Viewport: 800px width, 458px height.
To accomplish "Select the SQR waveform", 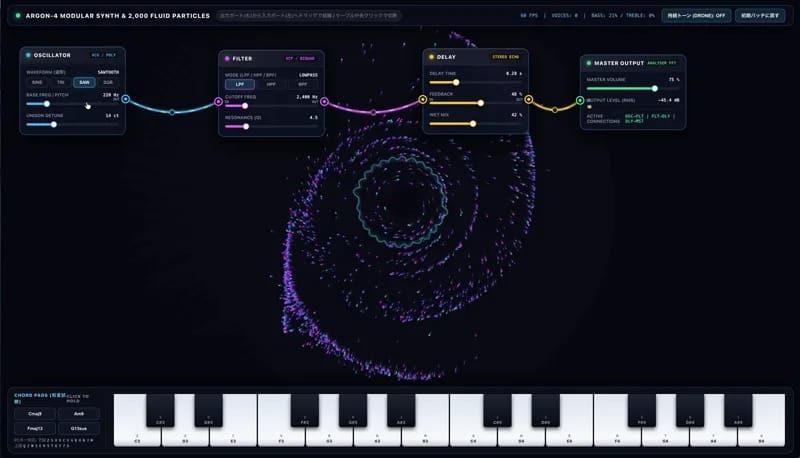I will [x=108, y=82].
